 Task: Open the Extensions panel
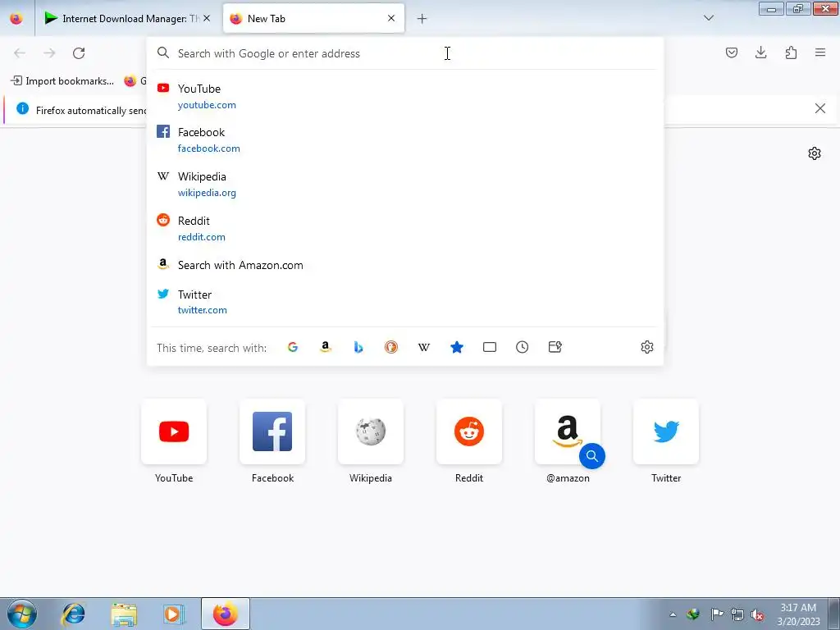point(791,52)
